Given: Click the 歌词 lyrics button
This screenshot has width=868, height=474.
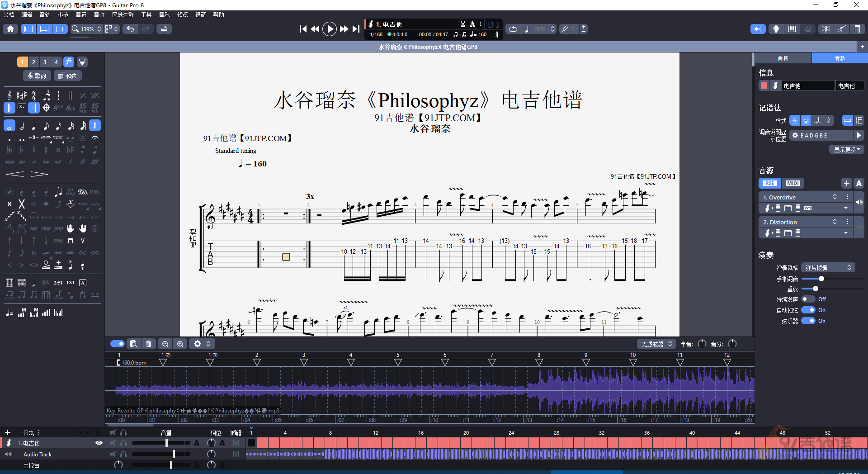Looking at the screenshot, I should tap(37, 76).
